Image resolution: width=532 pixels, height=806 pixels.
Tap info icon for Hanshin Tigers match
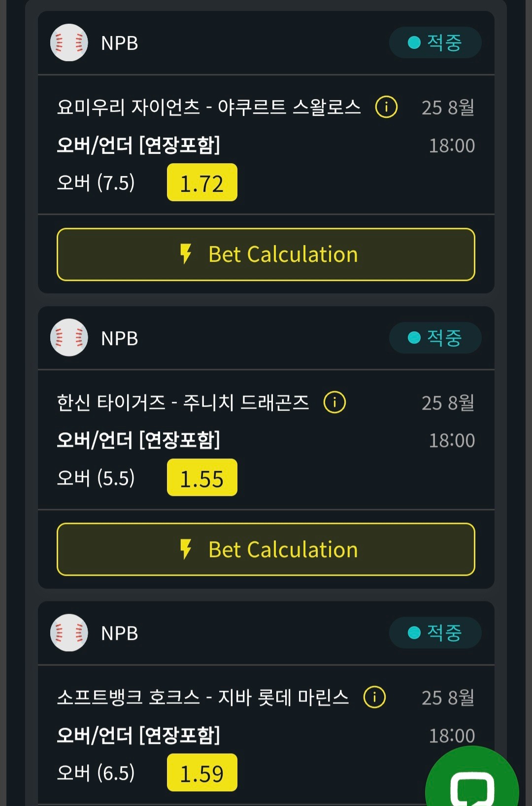coord(334,402)
